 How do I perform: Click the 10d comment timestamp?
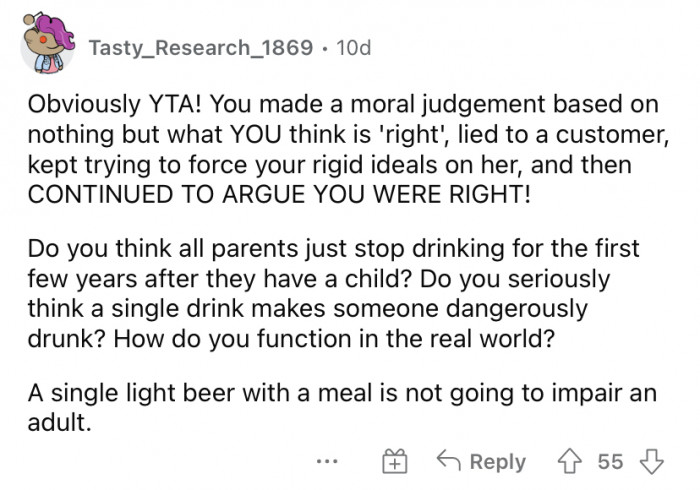tap(355, 47)
